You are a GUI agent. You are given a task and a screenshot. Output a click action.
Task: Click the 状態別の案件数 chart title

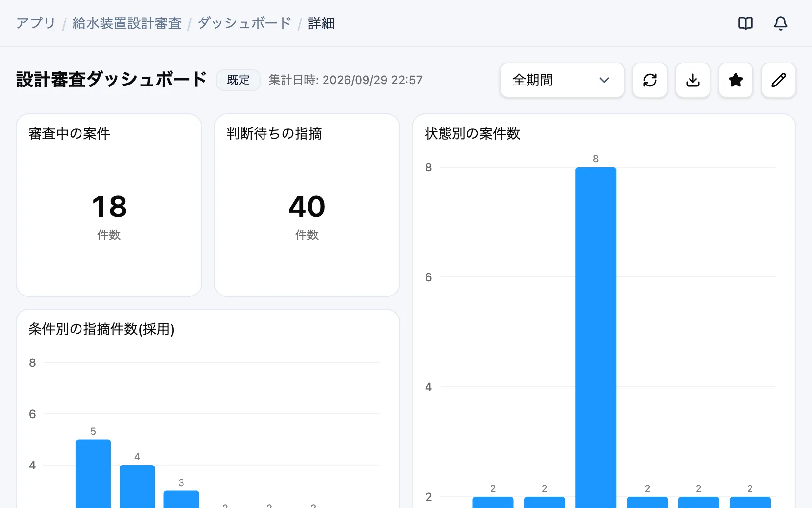click(472, 133)
